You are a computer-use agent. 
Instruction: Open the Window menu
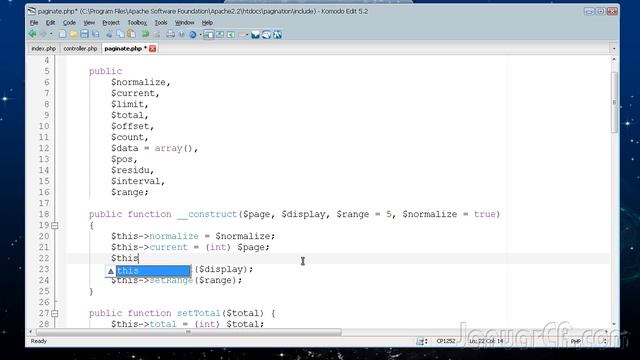pos(184,22)
